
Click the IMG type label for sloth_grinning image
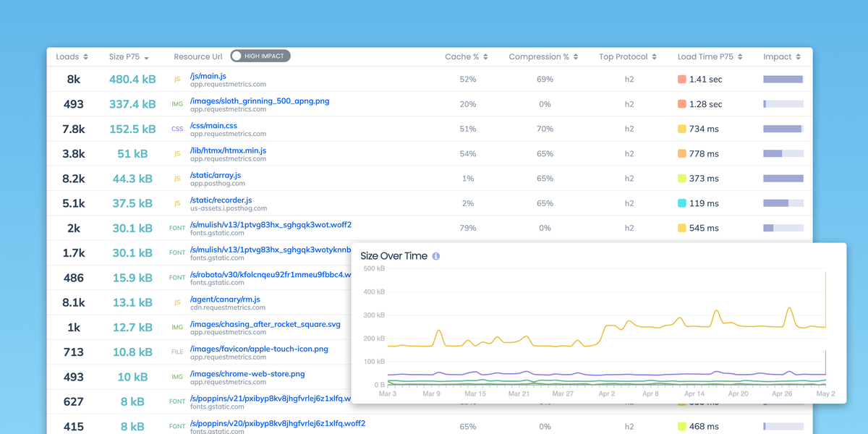[177, 104]
